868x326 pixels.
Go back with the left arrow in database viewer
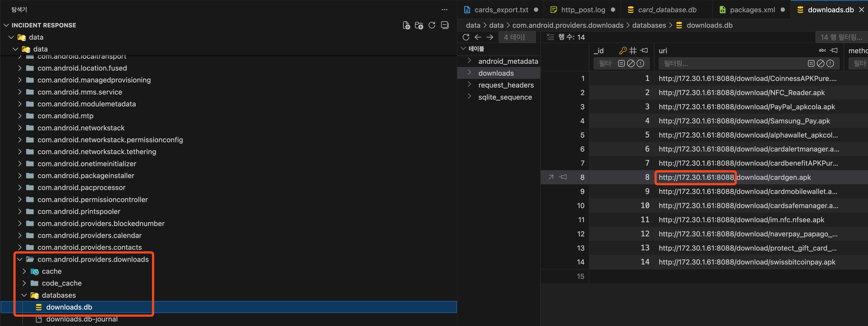click(x=478, y=37)
